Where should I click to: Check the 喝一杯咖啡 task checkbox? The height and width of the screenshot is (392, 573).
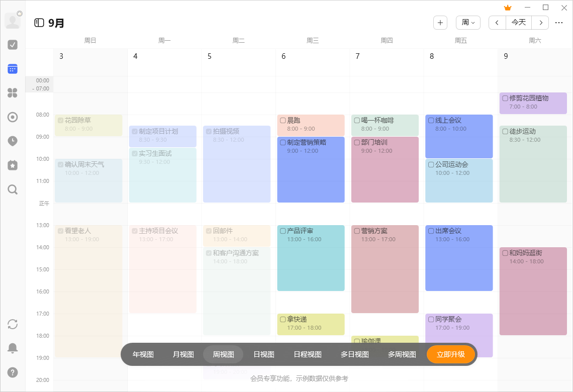[x=357, y=120]
